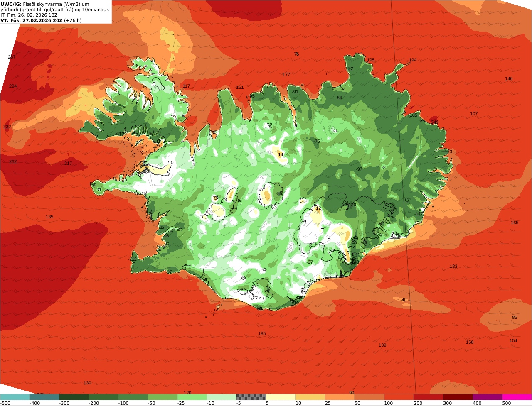Click the orange swatch between 25 and 50
Image resolution: width=532 pixels, height=406 pixels.
click(x=340, y=397)
